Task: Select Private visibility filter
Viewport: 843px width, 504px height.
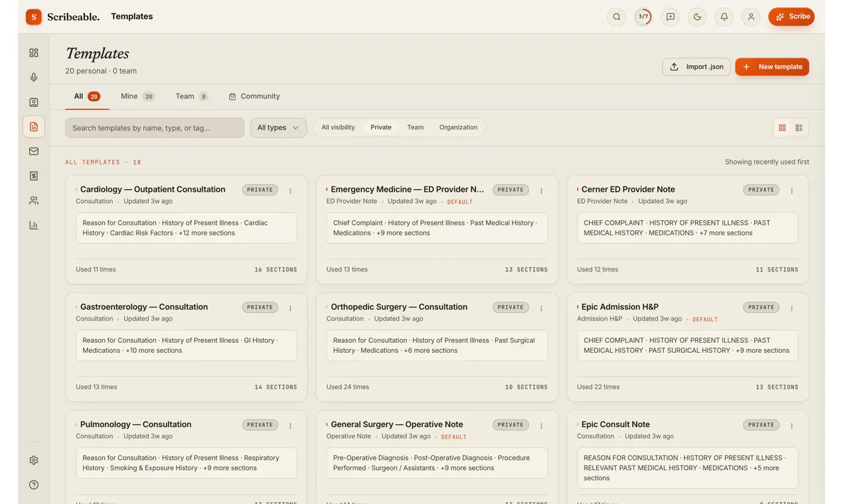Action: [x=381, y=127]
